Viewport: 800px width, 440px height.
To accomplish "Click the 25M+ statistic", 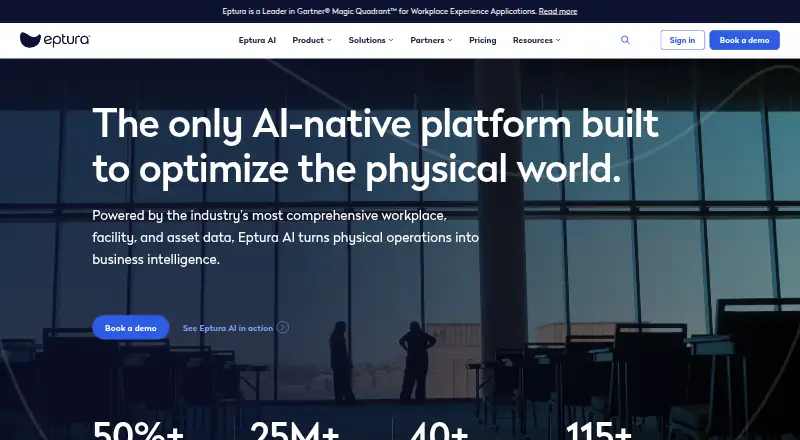I will coord(294,430).
